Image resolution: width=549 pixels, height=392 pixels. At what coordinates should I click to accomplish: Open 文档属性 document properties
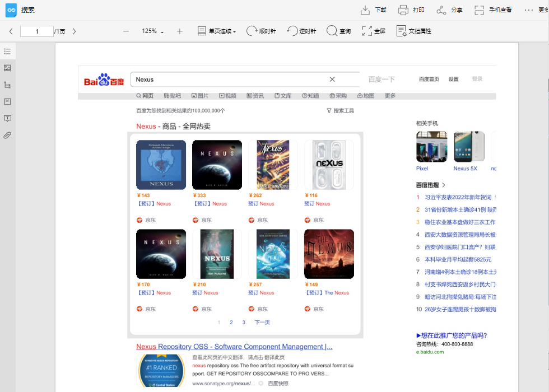413,31
